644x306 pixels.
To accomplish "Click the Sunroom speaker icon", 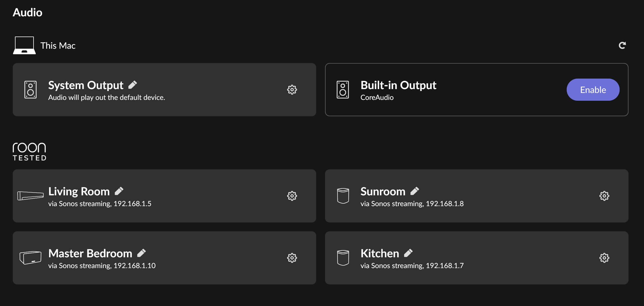I will click(343, 196).
